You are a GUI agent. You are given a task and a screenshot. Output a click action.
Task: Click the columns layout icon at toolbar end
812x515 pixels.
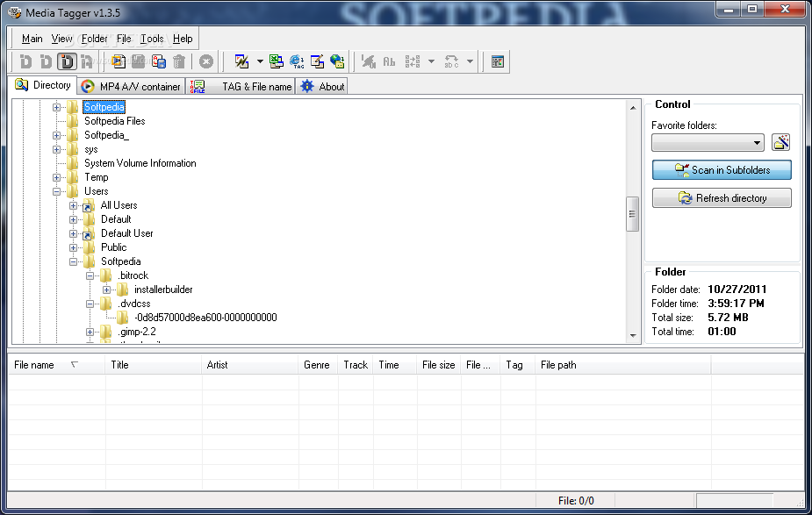click(497, 61)
